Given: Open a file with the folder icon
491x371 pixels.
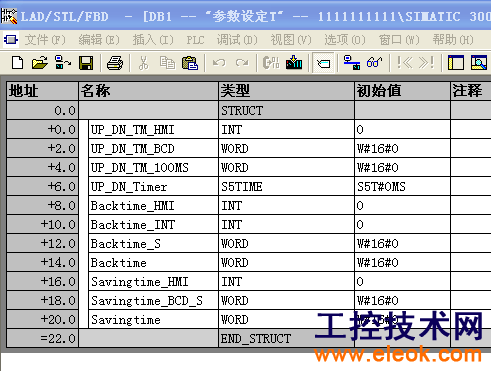Looking at the screenshot, I should 40,63.
